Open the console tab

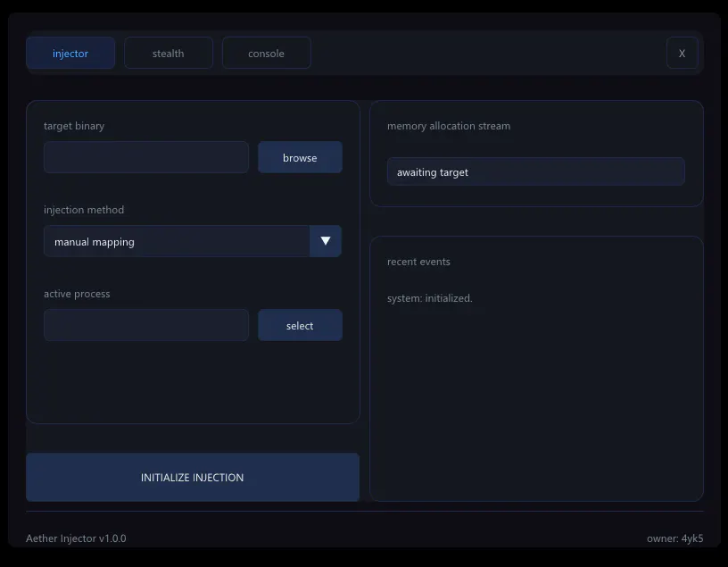(267, 53)
